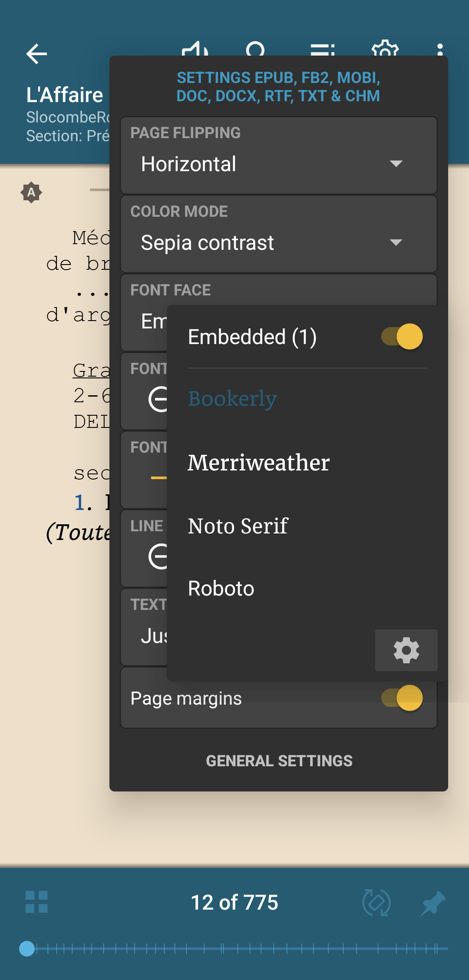Select Roboto from the font list
This screenshot has height=980, width=469.
pyautogui.click(x=221, y=589)
